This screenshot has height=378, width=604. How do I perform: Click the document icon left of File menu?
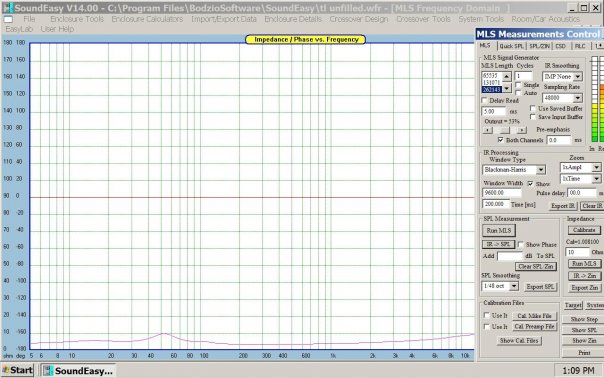(8, 19)
